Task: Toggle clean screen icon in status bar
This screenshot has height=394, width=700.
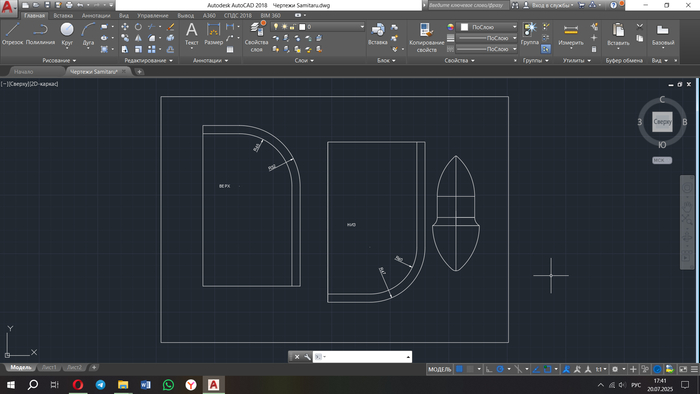Action: click(683, 369)
